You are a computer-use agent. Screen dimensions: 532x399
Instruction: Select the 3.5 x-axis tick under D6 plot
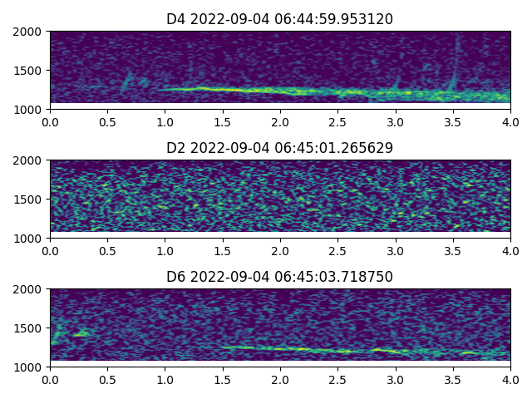click(453, 379)
